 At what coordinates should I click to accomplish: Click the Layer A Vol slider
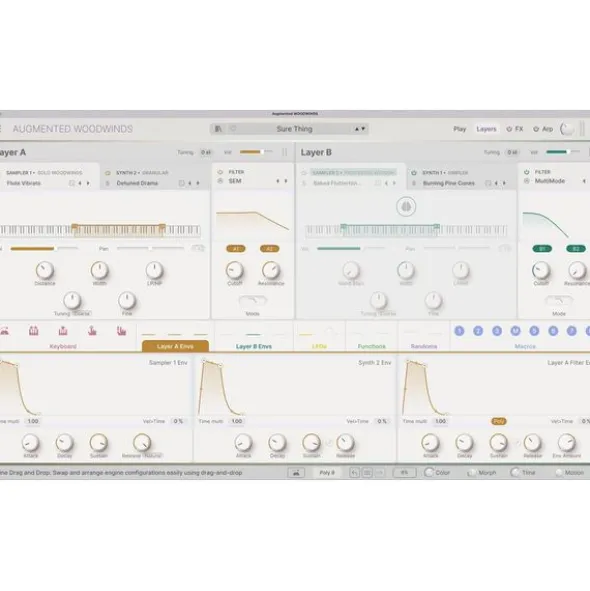coord(256,152)
